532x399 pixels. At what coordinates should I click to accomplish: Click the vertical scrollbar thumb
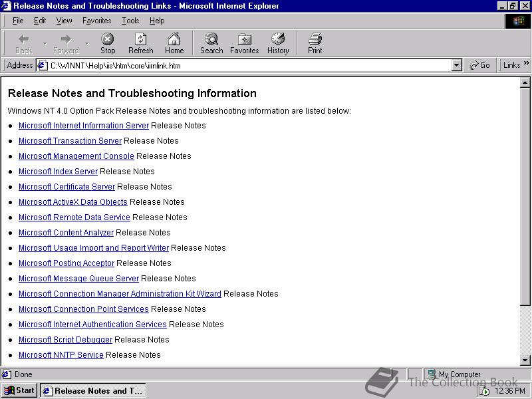coord(525,196)
